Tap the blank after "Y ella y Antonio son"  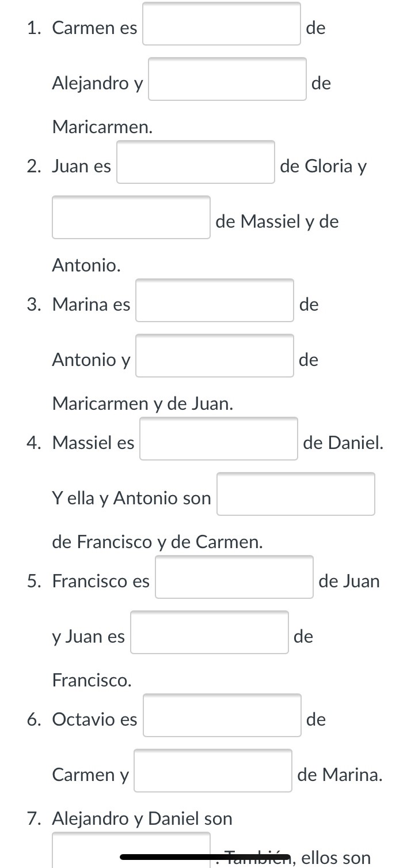coord(296,495)
